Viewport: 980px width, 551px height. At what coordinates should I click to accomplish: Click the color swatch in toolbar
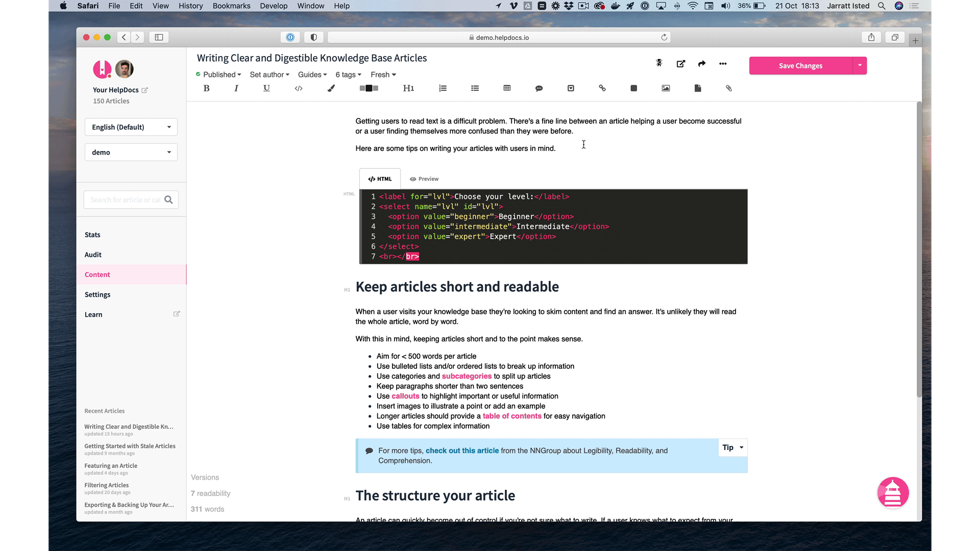(371, 87)
